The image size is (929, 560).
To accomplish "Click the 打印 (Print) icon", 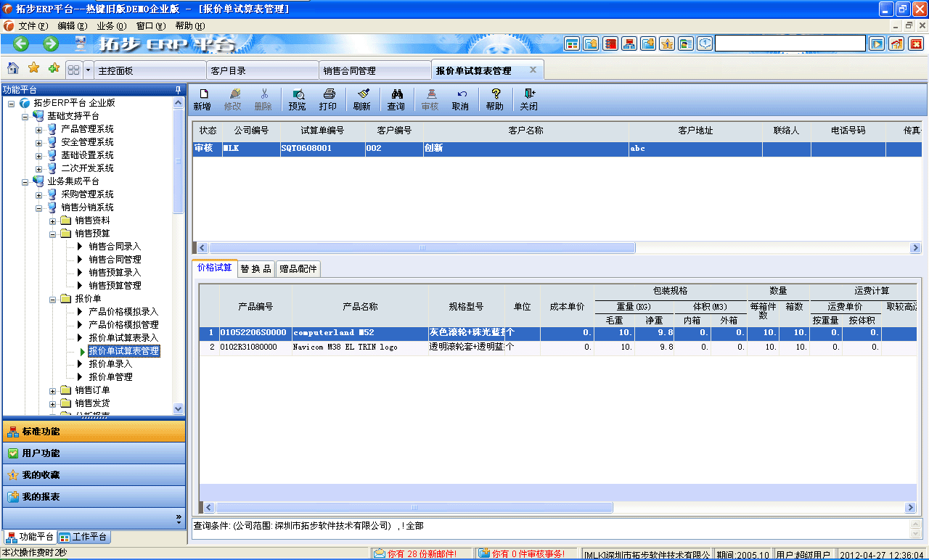I will pos(329,99).
